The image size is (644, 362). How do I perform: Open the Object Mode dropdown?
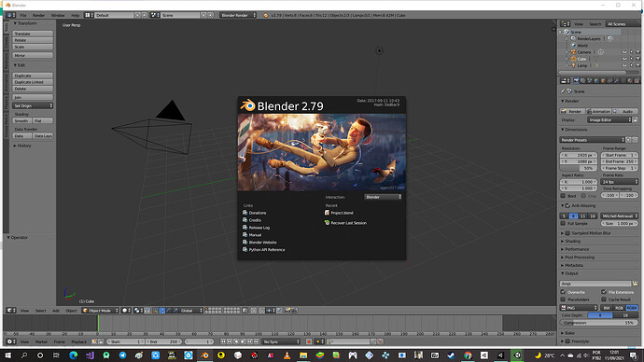100,311
